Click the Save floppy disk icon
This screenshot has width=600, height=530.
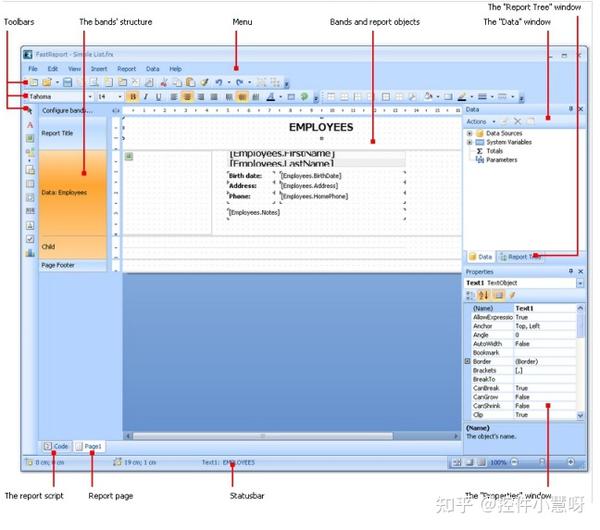coord(68,82)
